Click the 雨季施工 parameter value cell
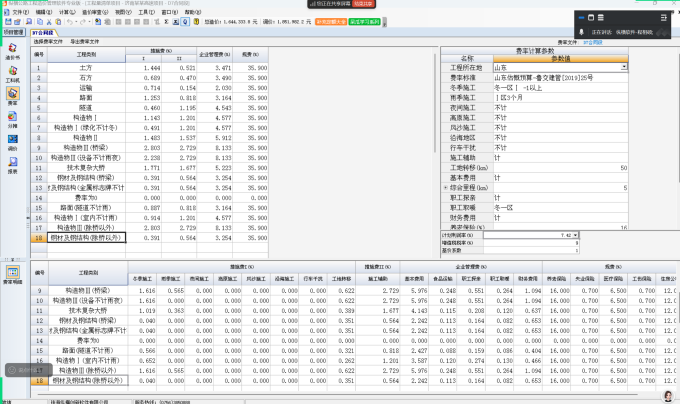The height and width of the screenshot is (404, 680). pos(561,98)
